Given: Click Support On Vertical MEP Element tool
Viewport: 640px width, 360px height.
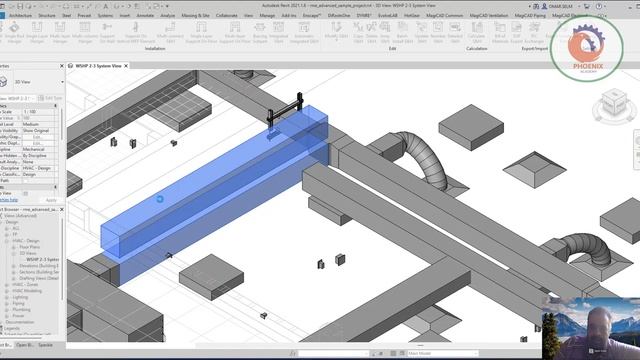Looking at the screenshot, I should [x=136, y=33].
